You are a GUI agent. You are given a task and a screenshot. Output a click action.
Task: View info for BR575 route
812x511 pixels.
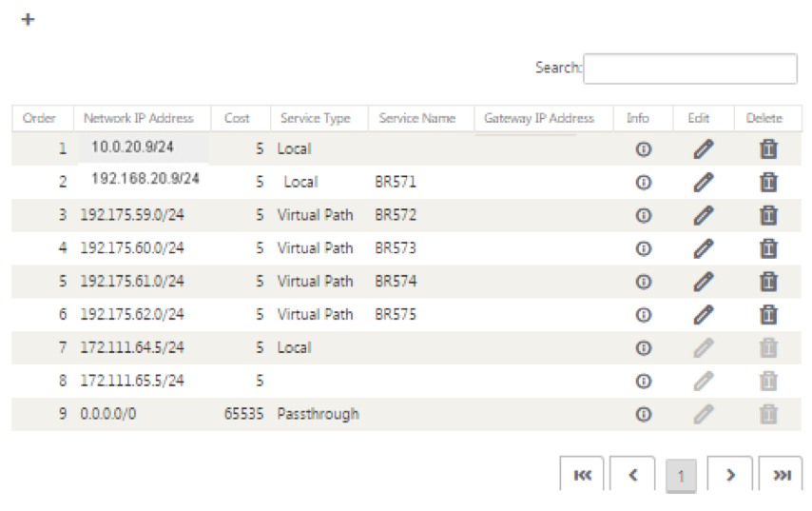click(643, 315)
